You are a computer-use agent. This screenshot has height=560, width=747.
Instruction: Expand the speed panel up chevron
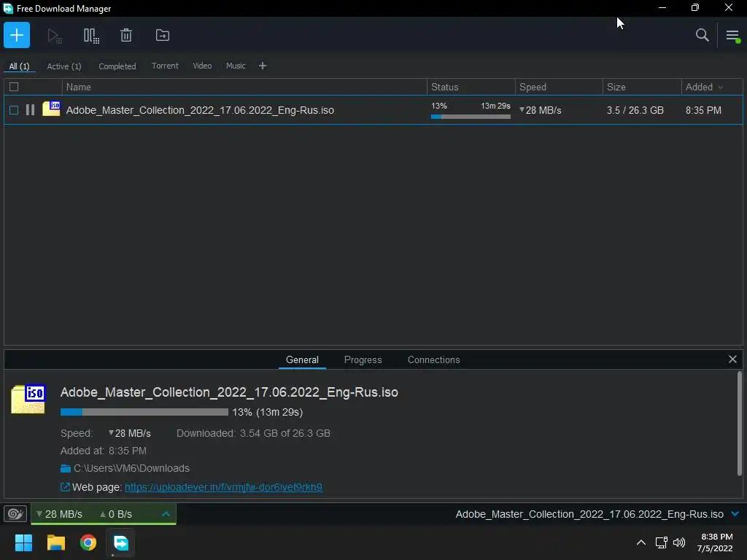coord(166,514)
